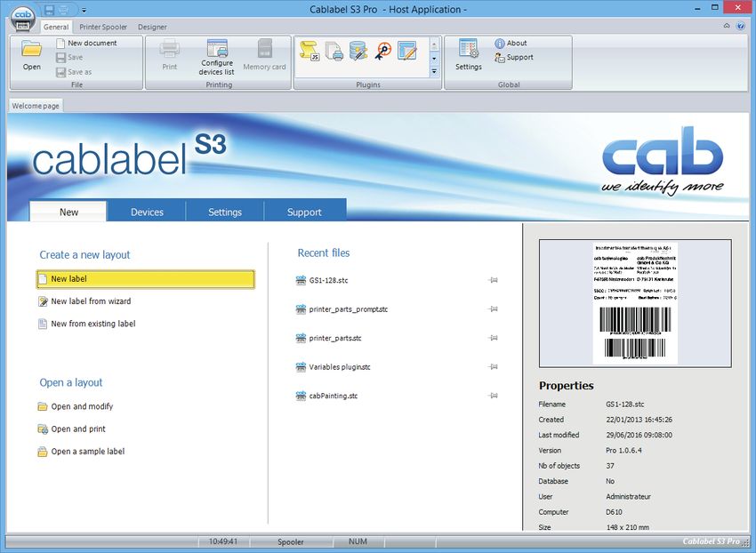The image size is (756, 553).
Task: Open recent file Variables plugin.stc
Action: tap(334, 367)
